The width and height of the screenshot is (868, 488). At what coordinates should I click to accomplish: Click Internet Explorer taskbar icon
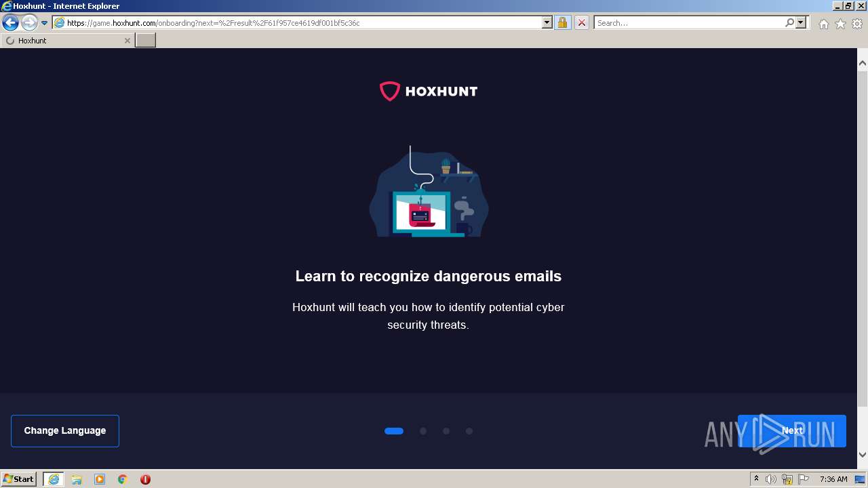click(54, 479)
